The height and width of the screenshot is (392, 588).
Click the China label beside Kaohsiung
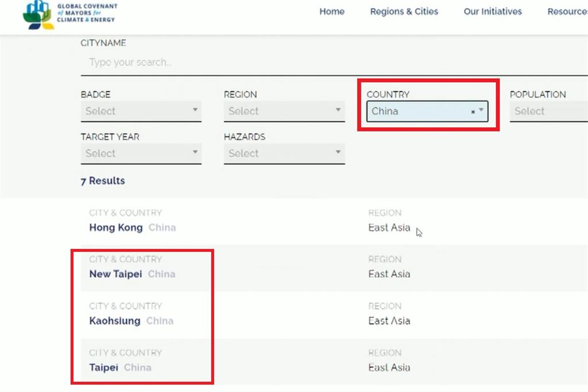160,321
